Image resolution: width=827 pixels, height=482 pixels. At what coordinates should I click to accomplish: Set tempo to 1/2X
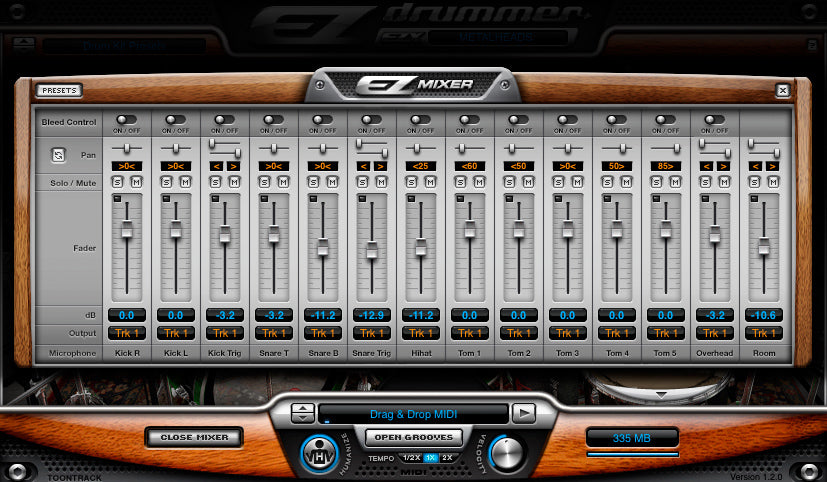(411, 457)
